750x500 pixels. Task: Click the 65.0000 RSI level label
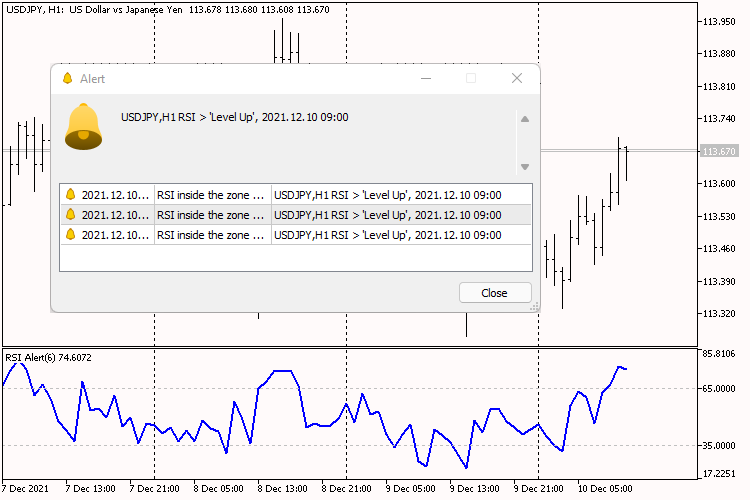[x=719, y=389]
